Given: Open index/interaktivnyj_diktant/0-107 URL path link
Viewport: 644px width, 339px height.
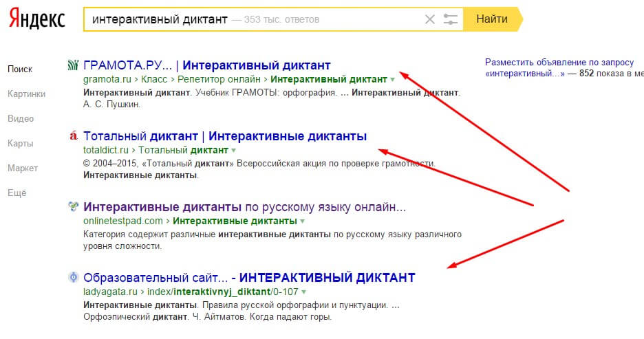Looking at the screenshot, I should [223, 292].
